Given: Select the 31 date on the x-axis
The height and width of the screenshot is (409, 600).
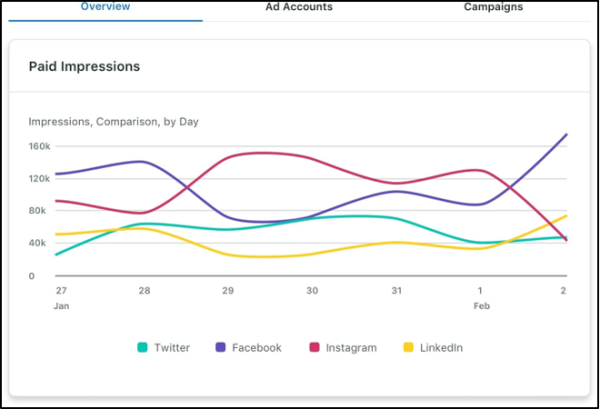Looking at the screenshot, I should tap(396, 291).
